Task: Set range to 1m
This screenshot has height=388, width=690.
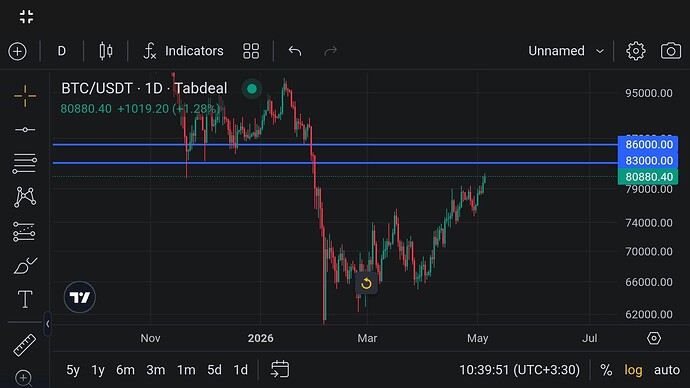Action: coord(186,370)
